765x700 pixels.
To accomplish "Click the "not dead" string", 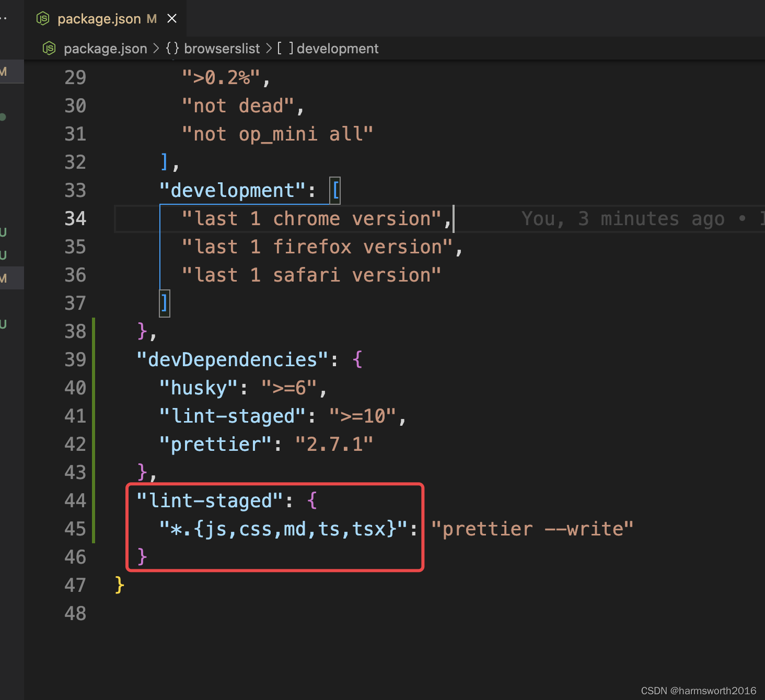I will tap(238, 106).
